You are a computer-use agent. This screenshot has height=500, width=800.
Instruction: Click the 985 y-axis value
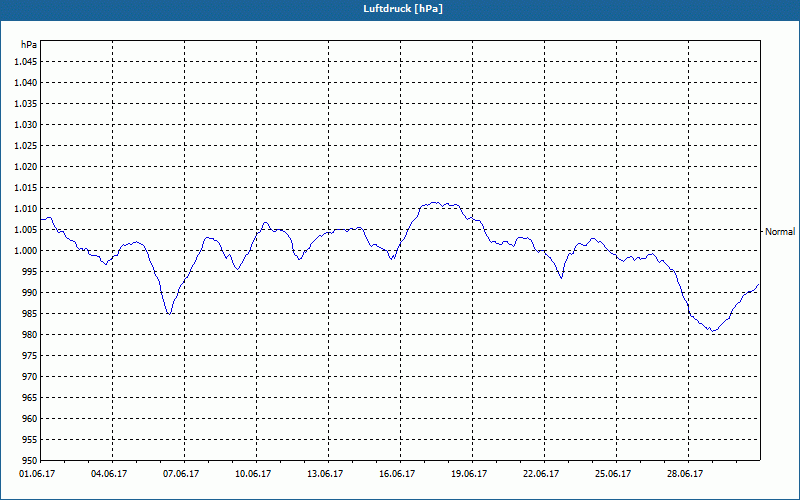pos(31,314)
